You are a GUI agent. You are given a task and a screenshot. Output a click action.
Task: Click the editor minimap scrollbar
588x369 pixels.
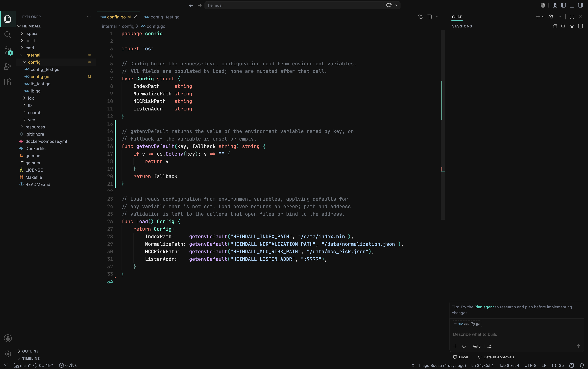(443, 125)
